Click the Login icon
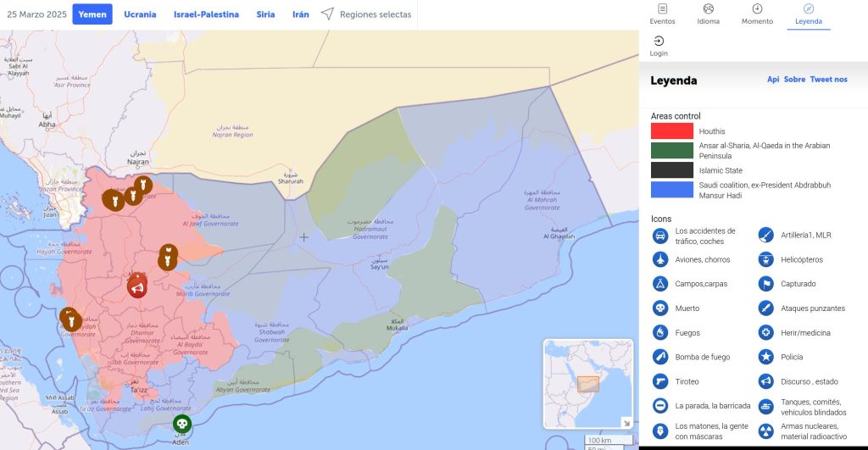Viewport: 868px width, 450px height. tap(658, 41)
